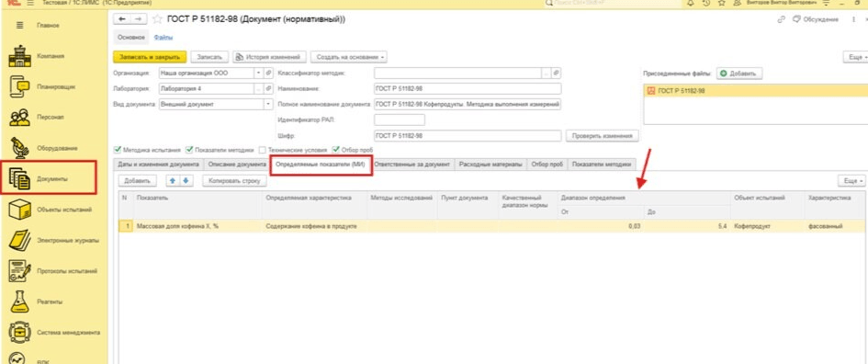Open the Система менеджмента icon
This screenshot has width=868, height=364.
pyautogui.click(x=20, y=333)
